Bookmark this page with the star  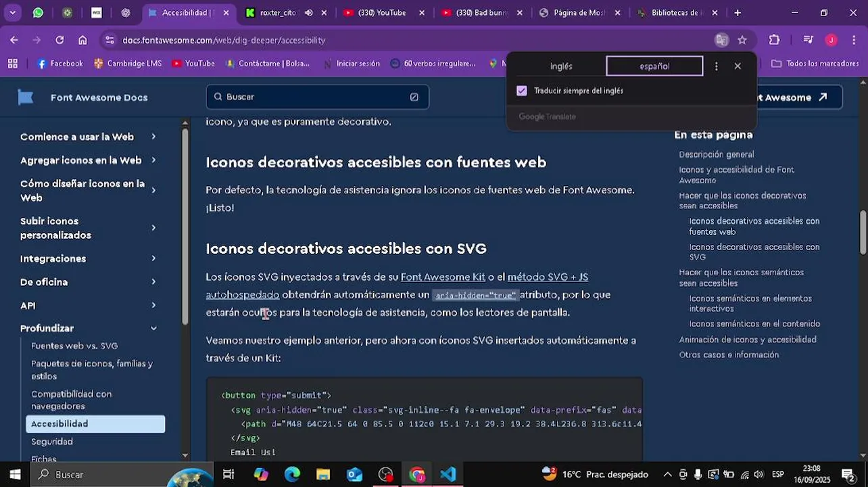742,40
